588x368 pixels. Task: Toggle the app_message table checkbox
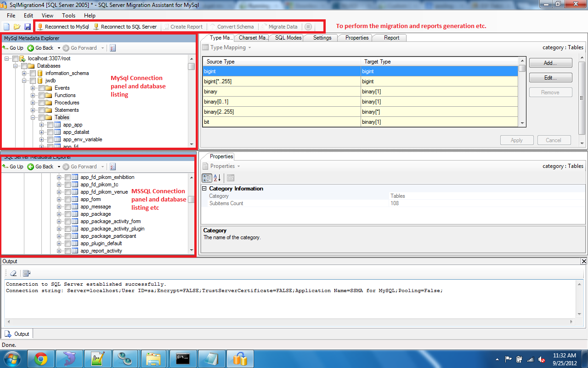coord(68,207)
